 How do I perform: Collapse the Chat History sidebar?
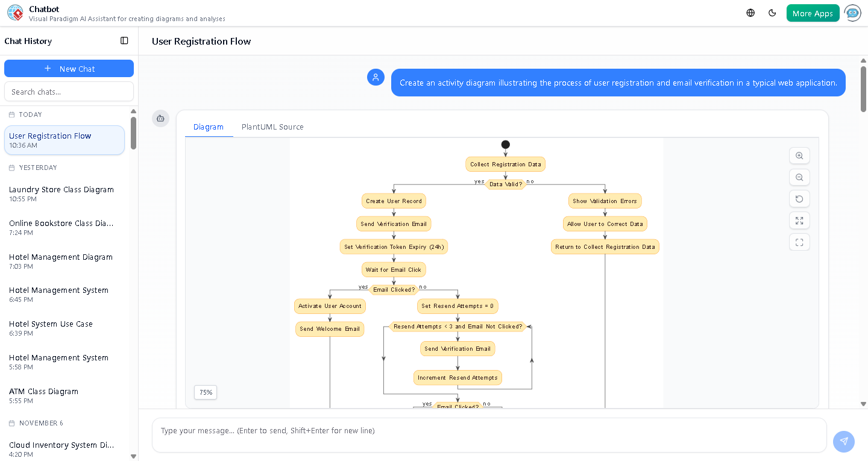pyautogui.click(x=124, y=40)
